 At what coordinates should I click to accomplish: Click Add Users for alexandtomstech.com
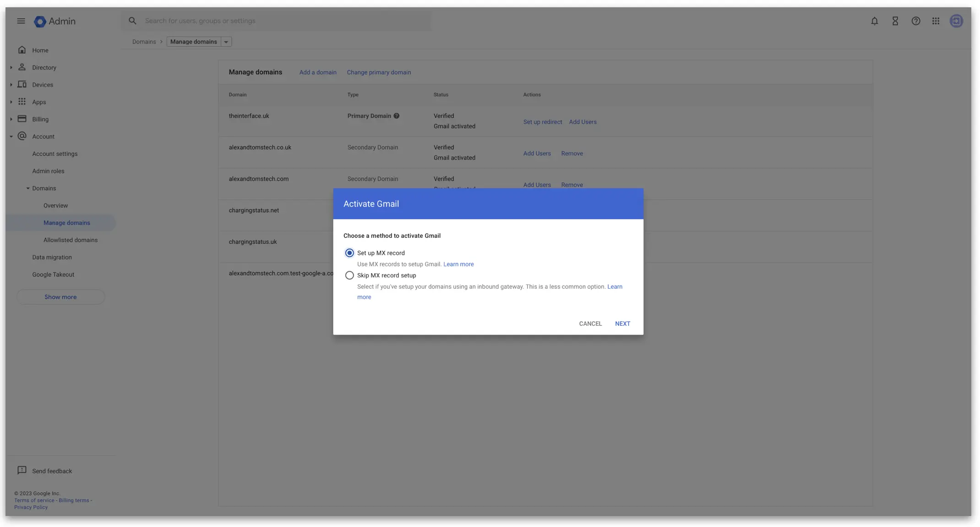[x=537, y=185]
